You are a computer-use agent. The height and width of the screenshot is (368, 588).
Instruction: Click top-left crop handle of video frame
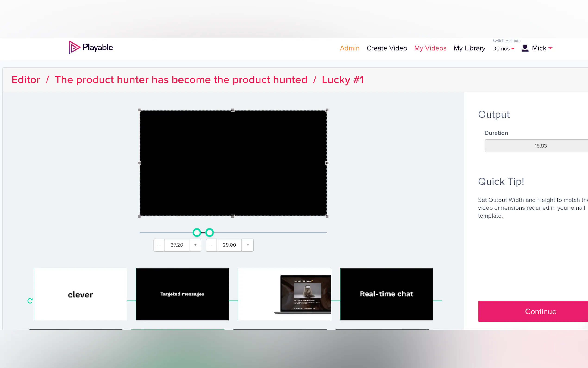[139, 110]
